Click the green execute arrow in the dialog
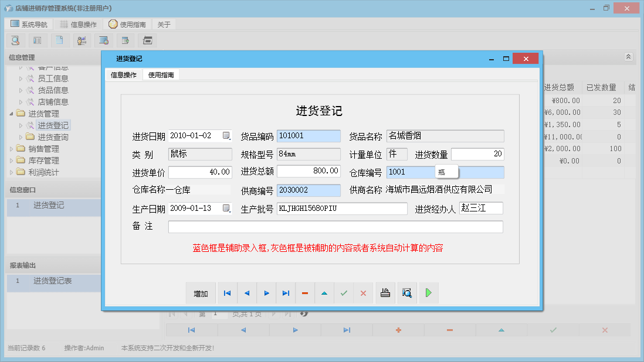 (x=429, y=293)
